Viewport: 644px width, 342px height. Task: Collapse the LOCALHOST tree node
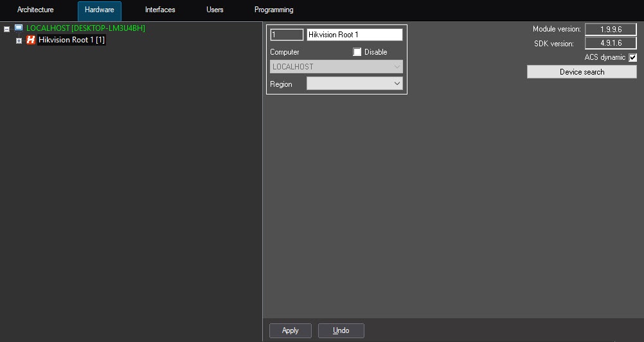pos(7,29)
